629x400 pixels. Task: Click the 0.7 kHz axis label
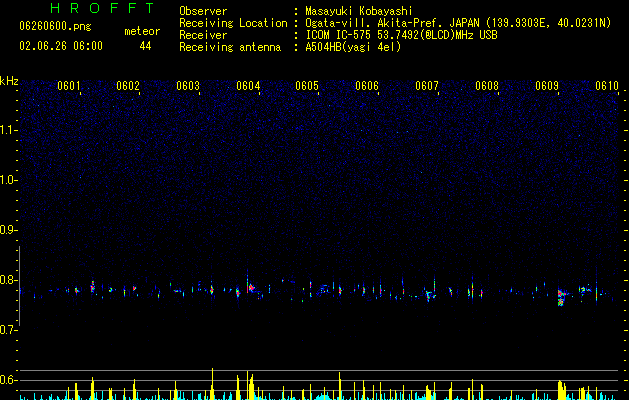pyautogui.click(x=9, y=330)
